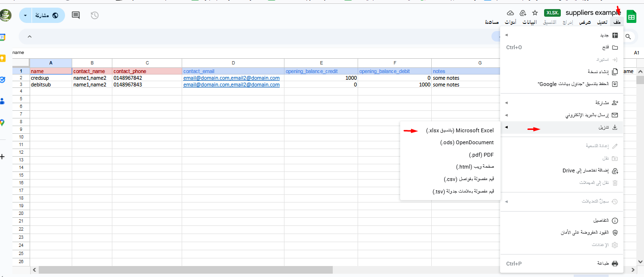This screenshot has height=277, width=644.
Task: Open email link in row 2
Action: click(x=231, y=78)
